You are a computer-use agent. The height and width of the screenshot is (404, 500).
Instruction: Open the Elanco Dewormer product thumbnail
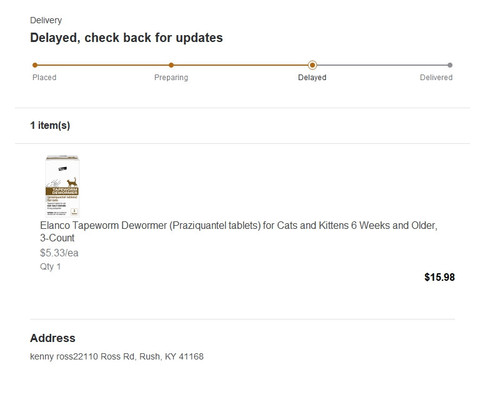click(62, 186)
